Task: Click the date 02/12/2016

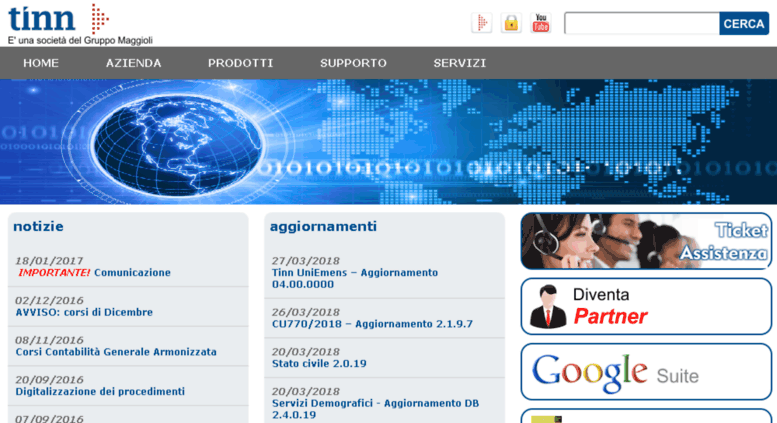Action: click(49, 301)
